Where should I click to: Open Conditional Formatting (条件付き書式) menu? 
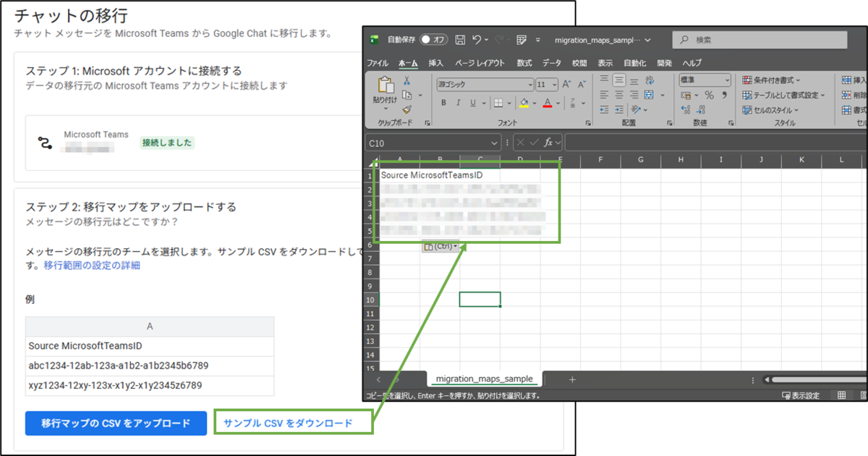click(772, 80)
